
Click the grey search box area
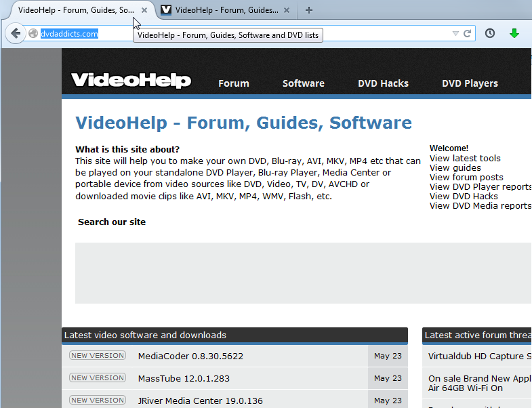[x=304, y=273]
